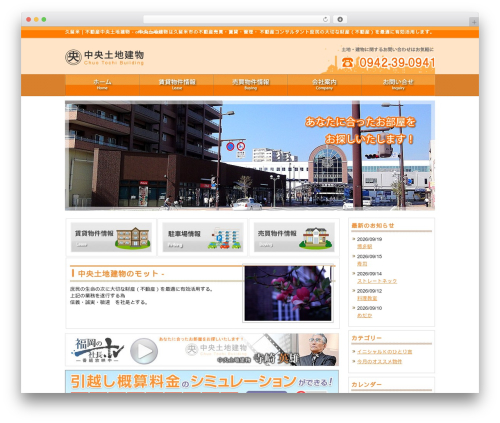Click the 駐車場情報 parking banner button

[x=203, y=237]
